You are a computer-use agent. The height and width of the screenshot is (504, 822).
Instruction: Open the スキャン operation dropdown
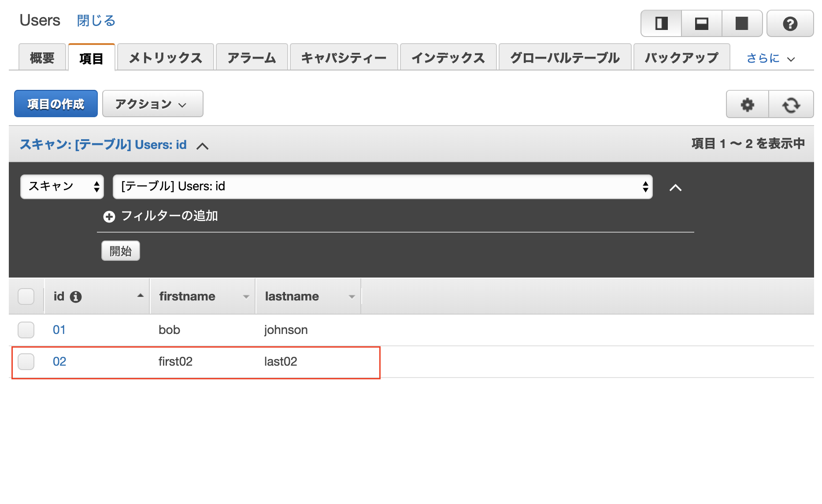click(62, 186)
